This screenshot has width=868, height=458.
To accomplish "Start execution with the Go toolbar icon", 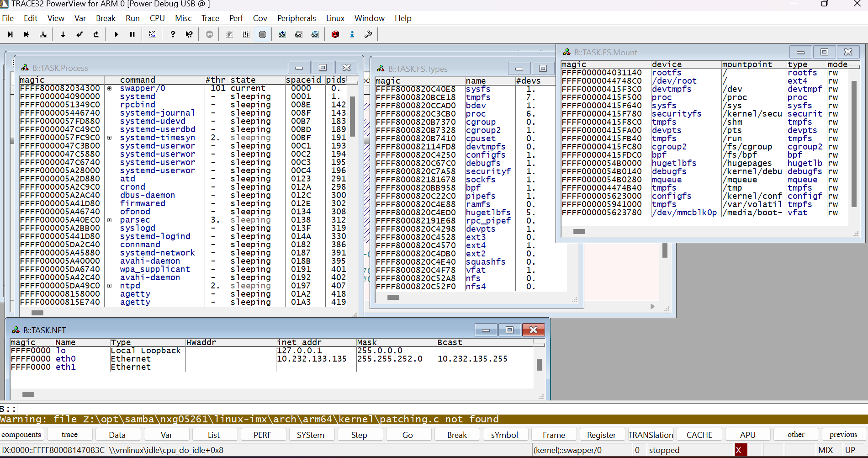I will [x=116, y=34].
